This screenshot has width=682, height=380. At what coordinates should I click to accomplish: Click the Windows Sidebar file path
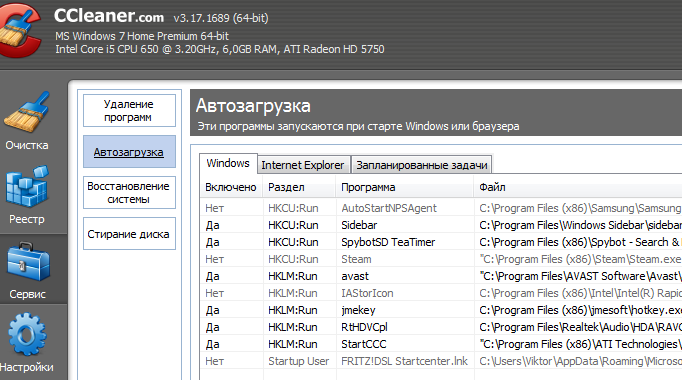(580, 225)
